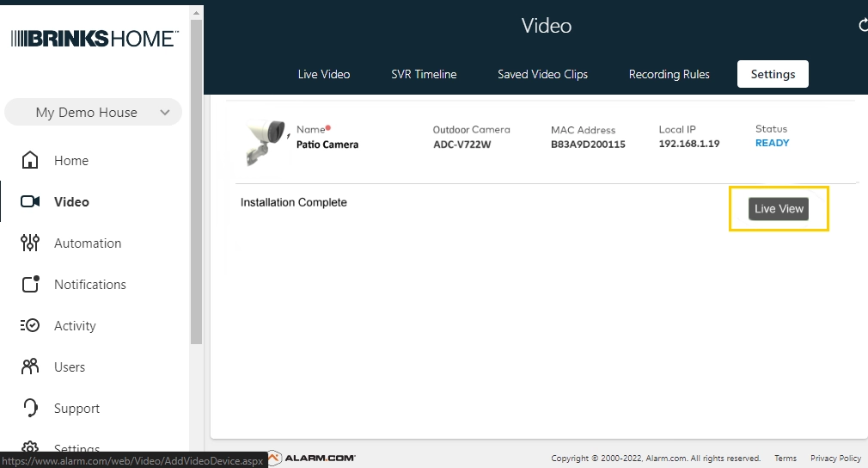Go to Notifications in the sidebar
The image size is (868, 468).
coord(90,285)
